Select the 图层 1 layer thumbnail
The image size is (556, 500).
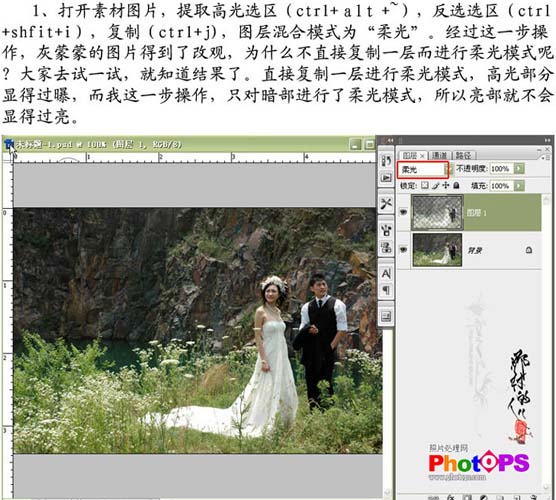point(437,212)
